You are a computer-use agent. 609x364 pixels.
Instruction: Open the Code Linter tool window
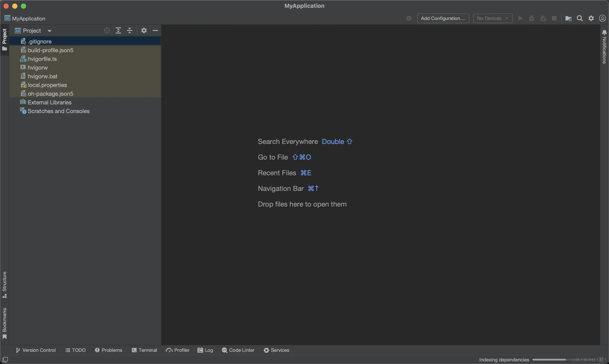[238, 350]
